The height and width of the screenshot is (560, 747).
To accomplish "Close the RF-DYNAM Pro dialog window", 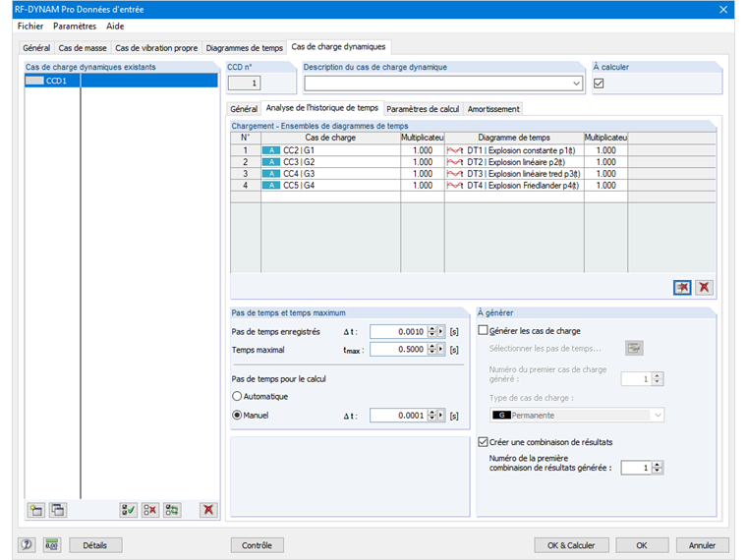I will (x=723, y=10).
